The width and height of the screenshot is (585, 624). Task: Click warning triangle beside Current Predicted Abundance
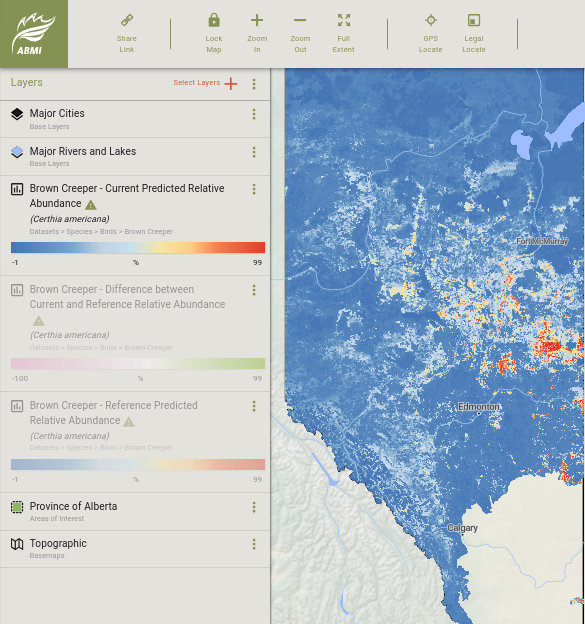[91, 205]
